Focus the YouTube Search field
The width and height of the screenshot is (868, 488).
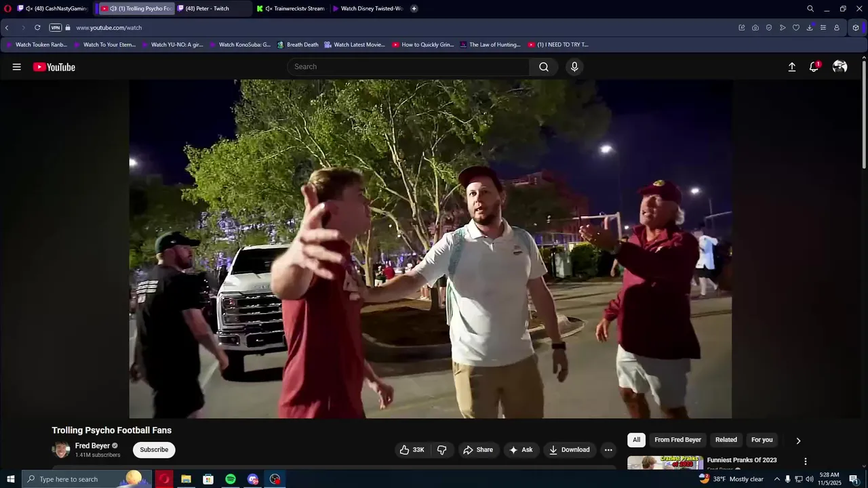tap(408, 66)
